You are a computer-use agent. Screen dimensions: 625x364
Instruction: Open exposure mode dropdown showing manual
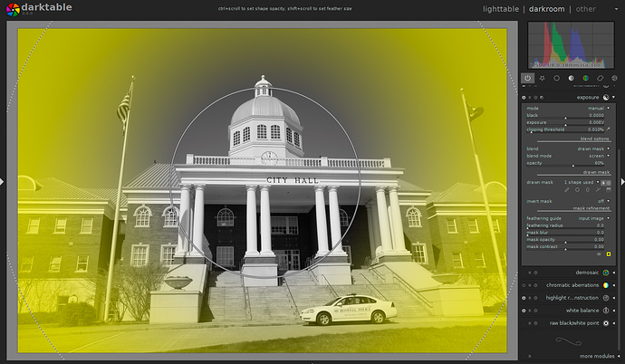[x=568, y=109]
